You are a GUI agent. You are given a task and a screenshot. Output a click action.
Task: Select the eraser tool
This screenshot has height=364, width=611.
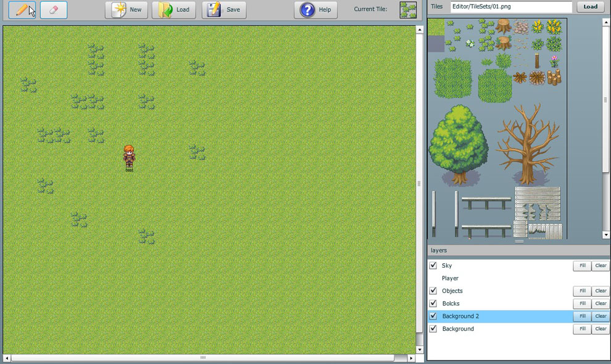54,10
